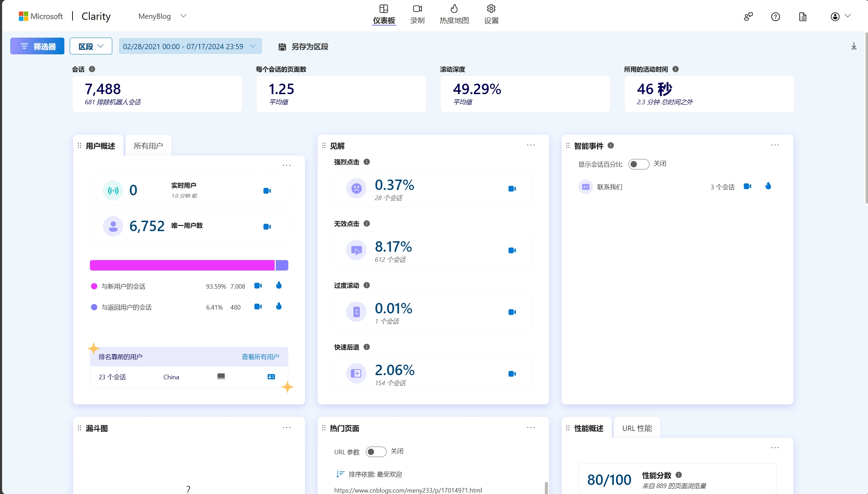Open the cnblogs meny233 page URL link
The width and height of the screenshot is (868, 494).
[408, 490]
